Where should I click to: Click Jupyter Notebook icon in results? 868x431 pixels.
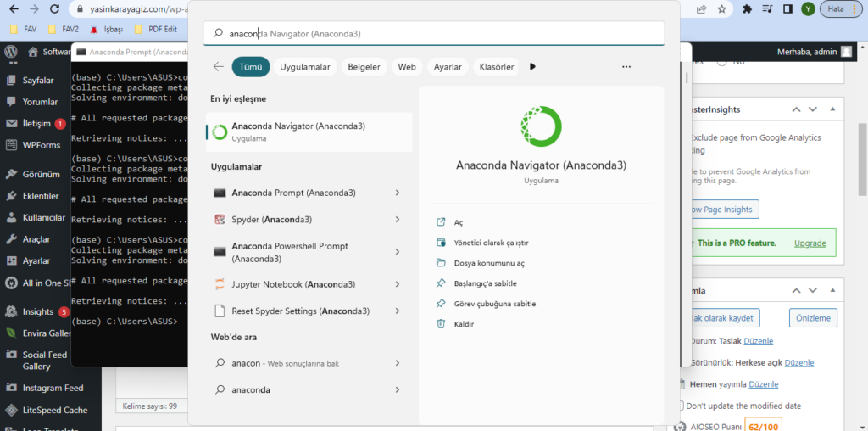pos(220,284)
